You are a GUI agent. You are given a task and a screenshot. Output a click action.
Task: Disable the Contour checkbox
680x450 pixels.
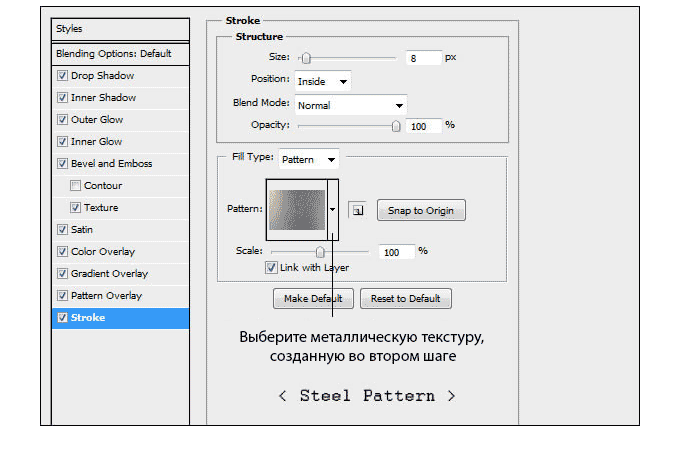[76, 186]
